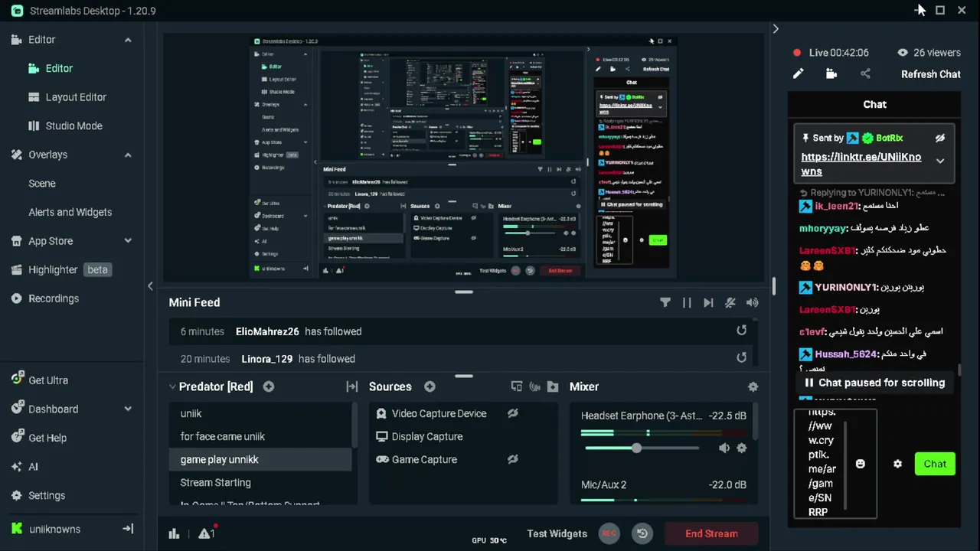
Task: Send message with the Chat button
Action: 935,464
